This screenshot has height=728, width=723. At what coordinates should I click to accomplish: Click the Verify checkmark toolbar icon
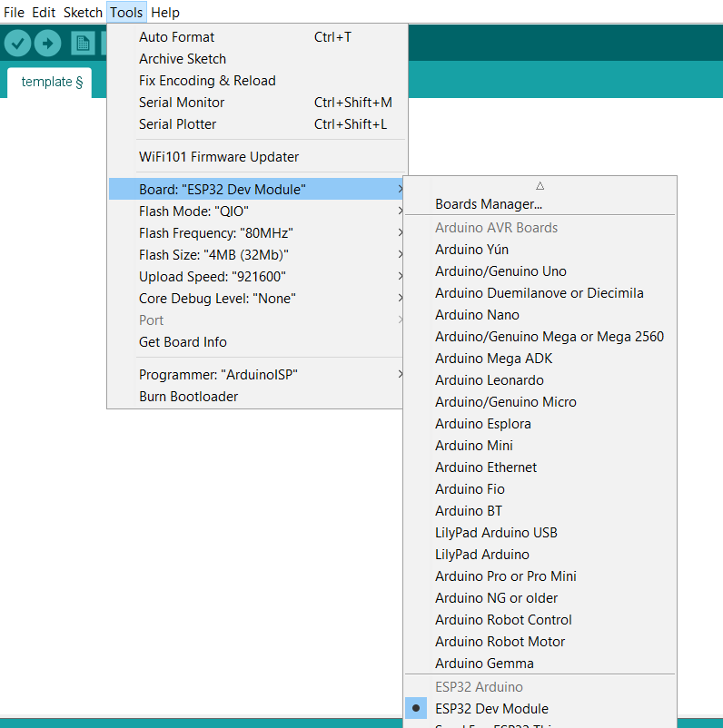pos(17,43)
